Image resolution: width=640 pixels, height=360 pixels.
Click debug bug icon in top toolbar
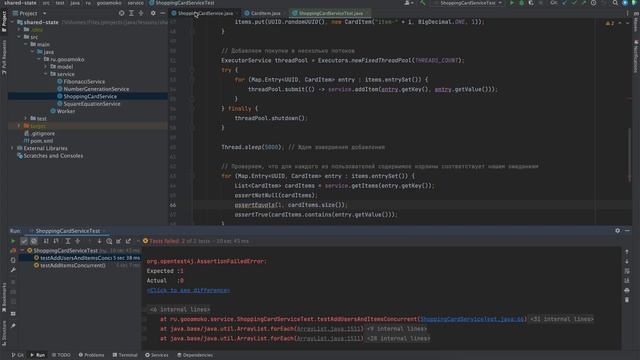pos(522,3)
